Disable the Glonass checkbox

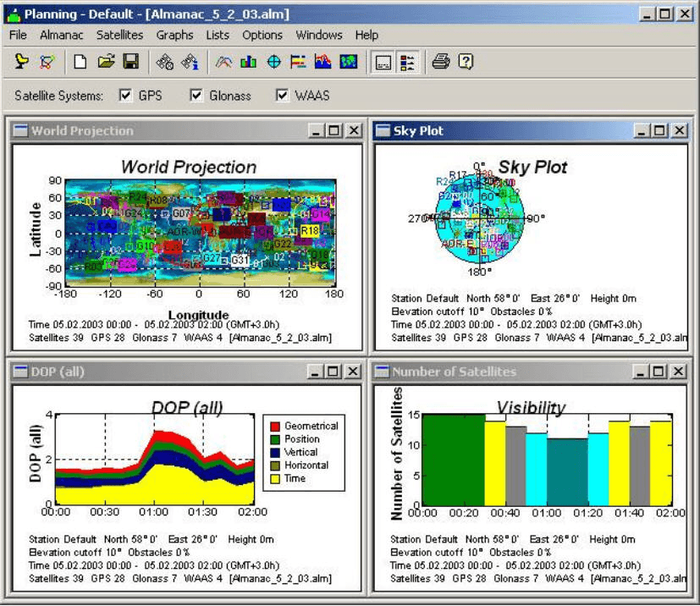pyautogui.click(x=197, y=96)
